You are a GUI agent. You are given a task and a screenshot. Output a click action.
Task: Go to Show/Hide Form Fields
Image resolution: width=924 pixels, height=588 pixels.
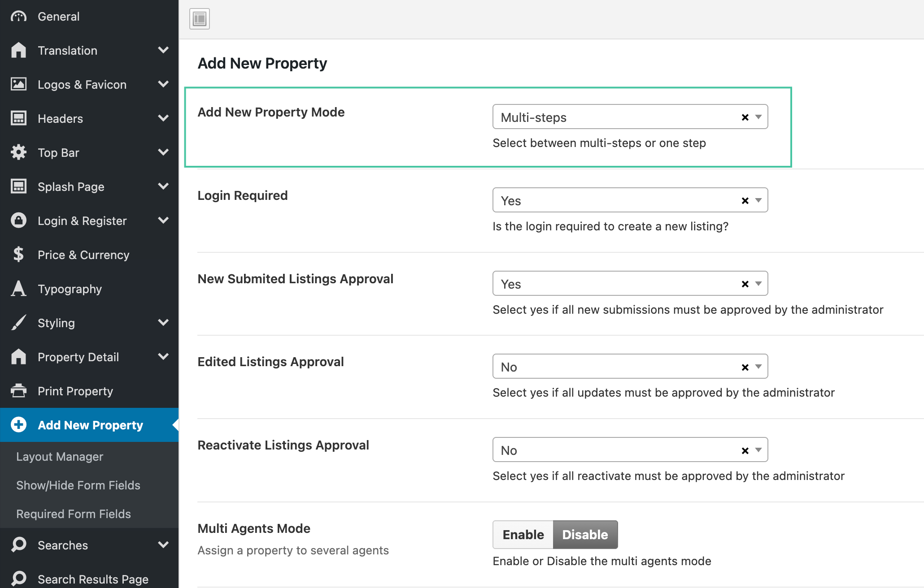click(78, 485)
